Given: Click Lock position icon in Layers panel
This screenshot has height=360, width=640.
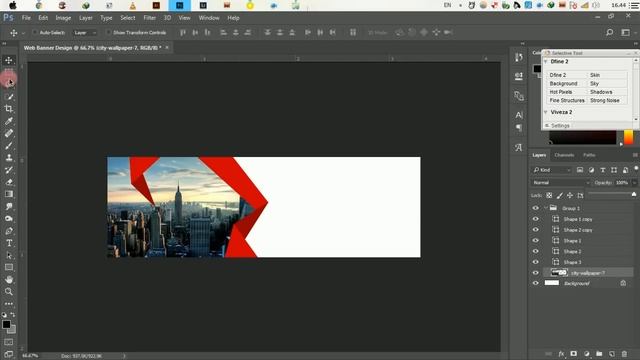Looking at the screenshot, I should [x=570, y=196].
